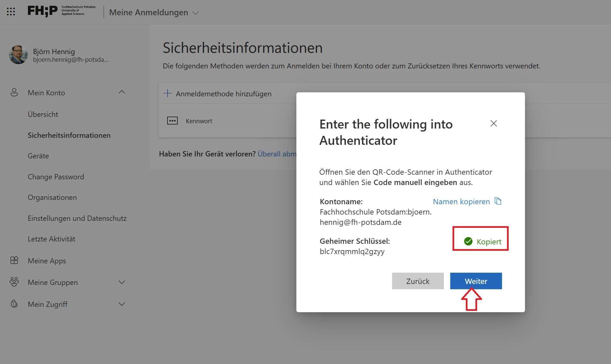The height and width of the screenshot is (364, 611).
Task: Click the Kennwort password icon
Action: [x=172, y=121]
